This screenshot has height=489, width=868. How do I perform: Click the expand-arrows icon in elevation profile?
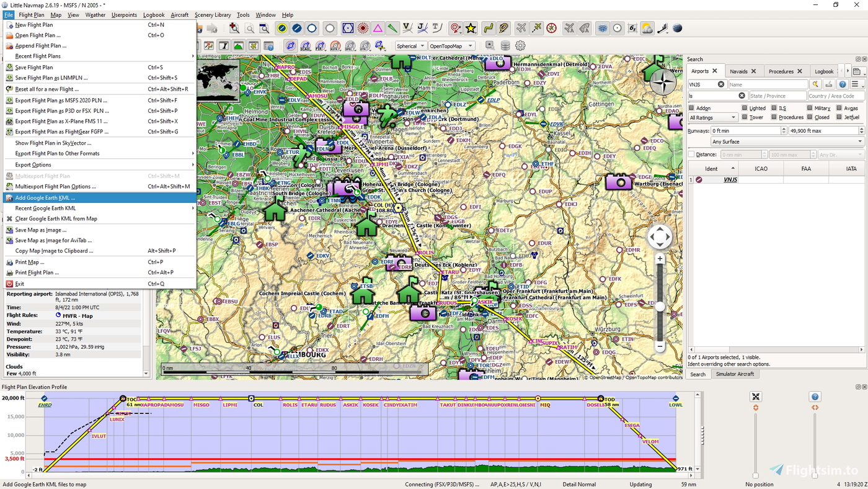(x=756, y=397)
